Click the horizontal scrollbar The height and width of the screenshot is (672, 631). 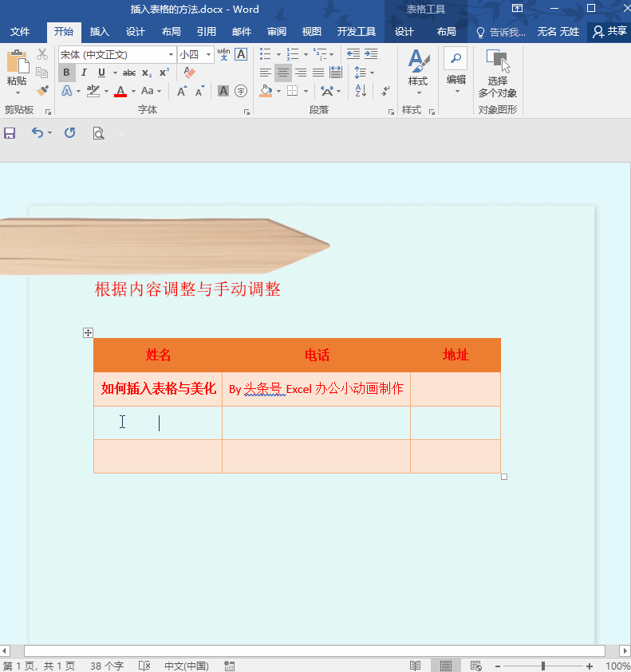click(314, 650)
